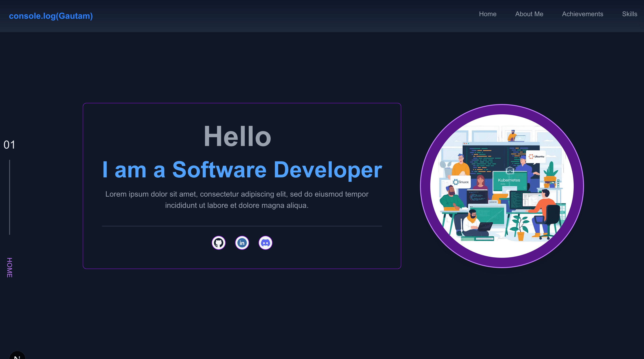This screenshot has height=359, width=644.
Task: Open the About Me nav link
Action: pyautogui.click(x=529, y=14)
